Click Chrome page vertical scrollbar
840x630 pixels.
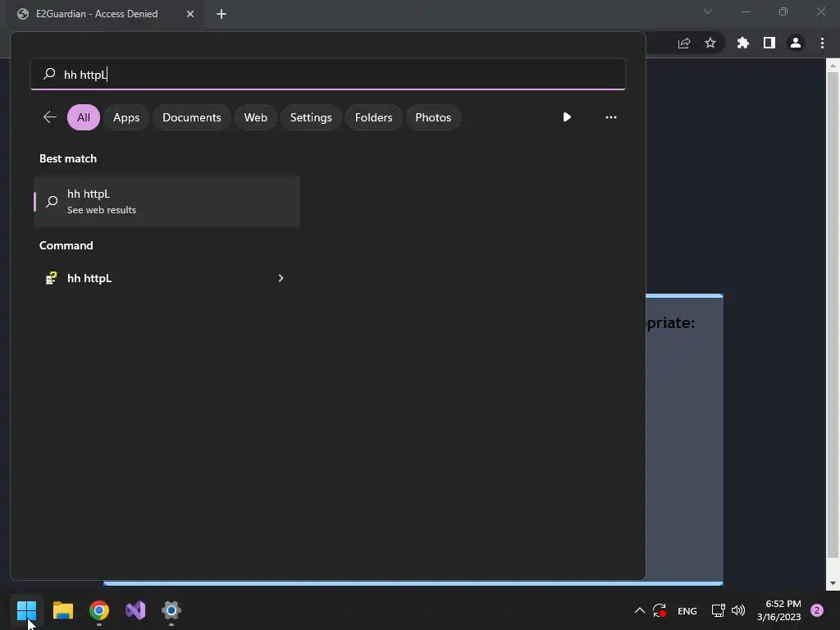click(833, 314)
